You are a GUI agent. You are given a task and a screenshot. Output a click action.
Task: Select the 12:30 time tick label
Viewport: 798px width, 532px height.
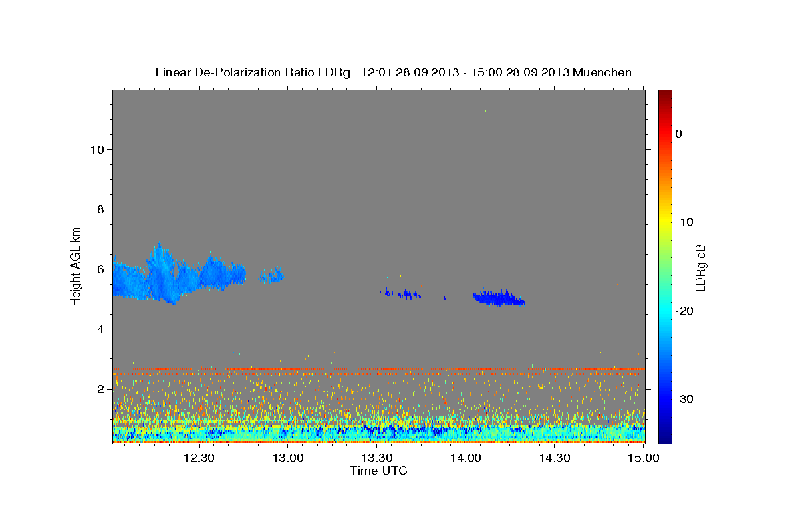tap(198, 458)
